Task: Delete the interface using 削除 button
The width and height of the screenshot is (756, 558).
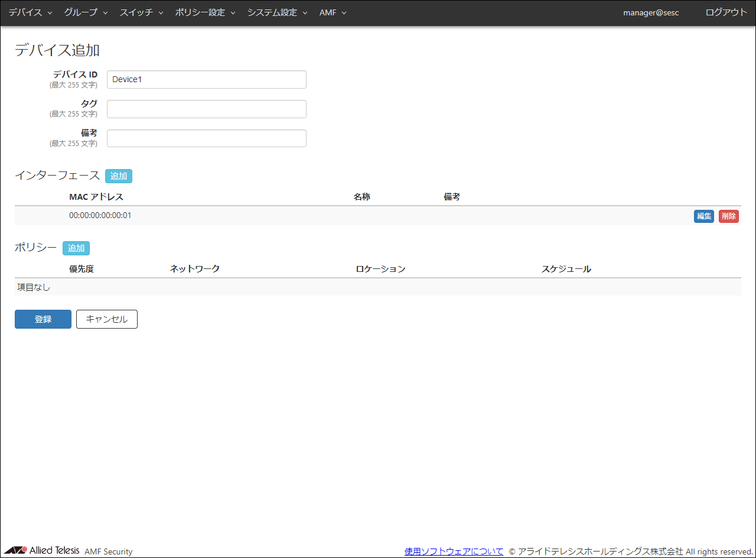Action: 728,216
